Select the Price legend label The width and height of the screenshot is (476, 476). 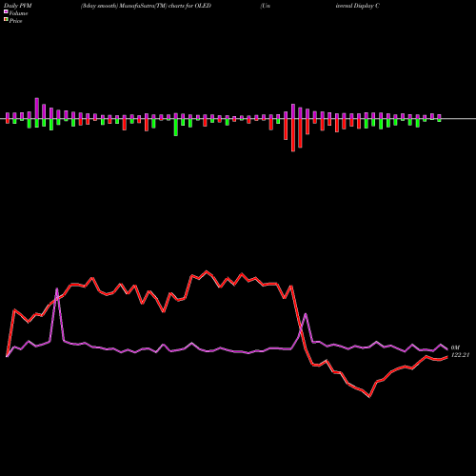15,21
